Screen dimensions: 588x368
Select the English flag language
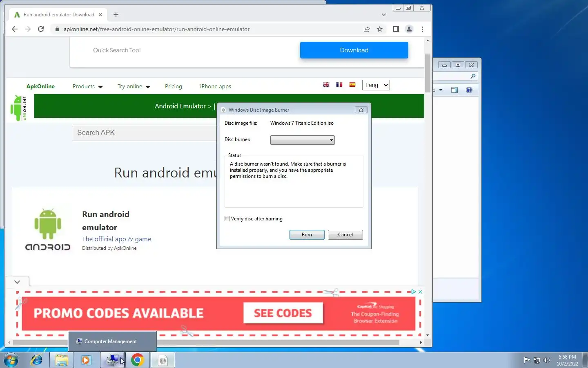326,85
